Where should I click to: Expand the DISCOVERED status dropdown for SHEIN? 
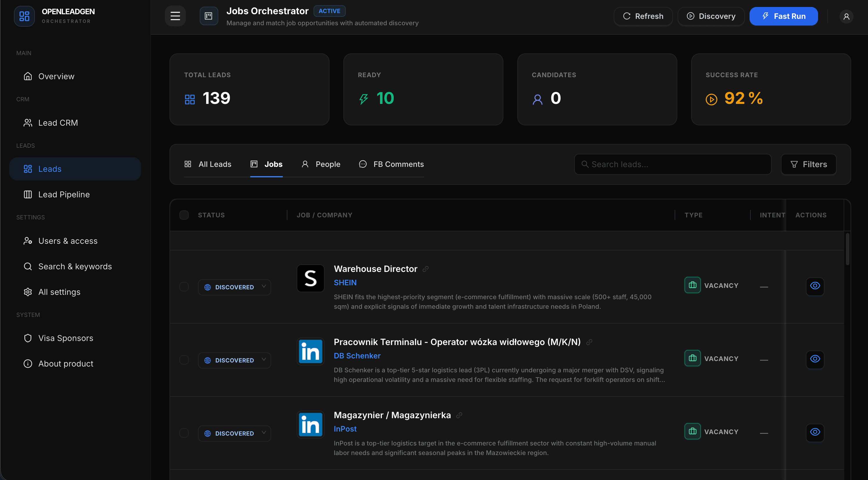tap(235, 287)
